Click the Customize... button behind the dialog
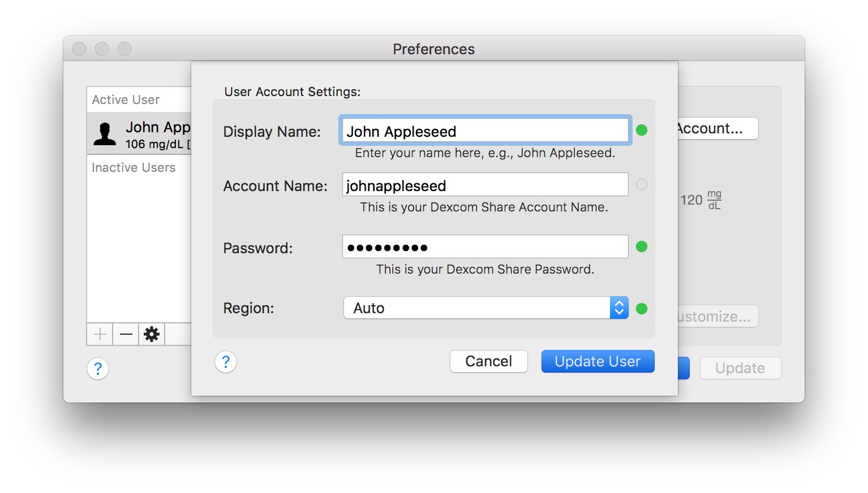868x493 pixels. 717,317
